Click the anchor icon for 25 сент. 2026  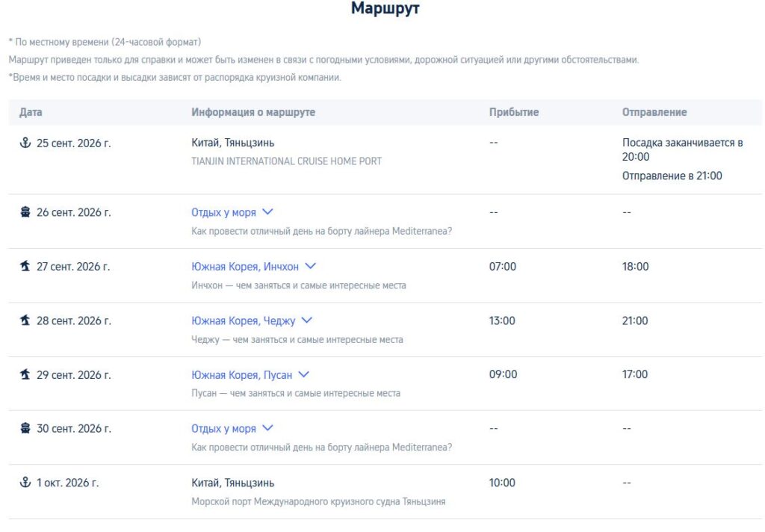pyautogui.click(x=25, y=143)
